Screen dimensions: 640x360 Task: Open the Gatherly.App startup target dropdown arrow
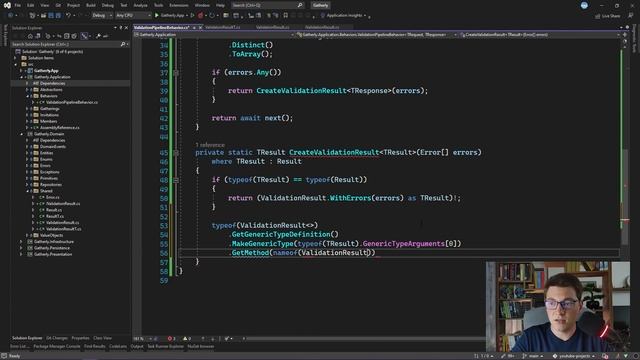tap(187, 16)
